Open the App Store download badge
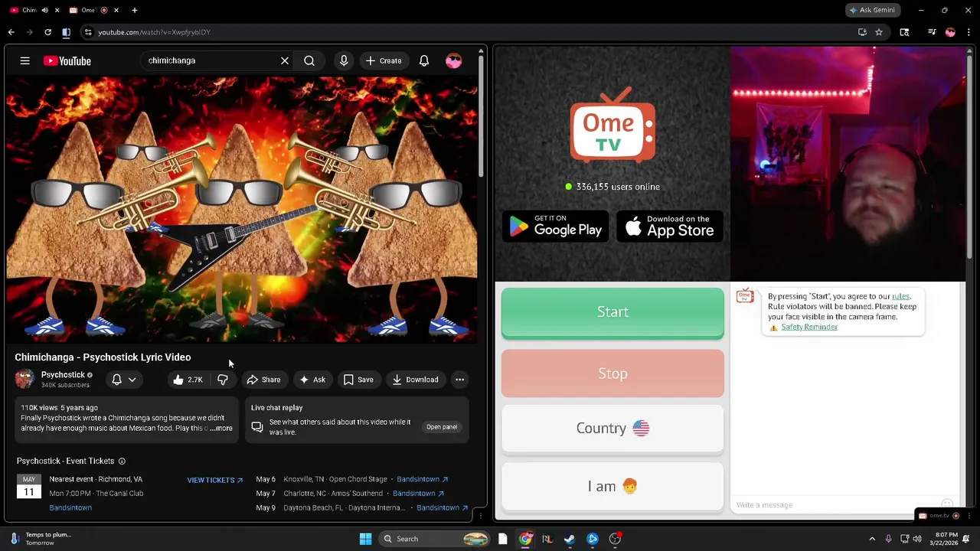 [670, 226]
